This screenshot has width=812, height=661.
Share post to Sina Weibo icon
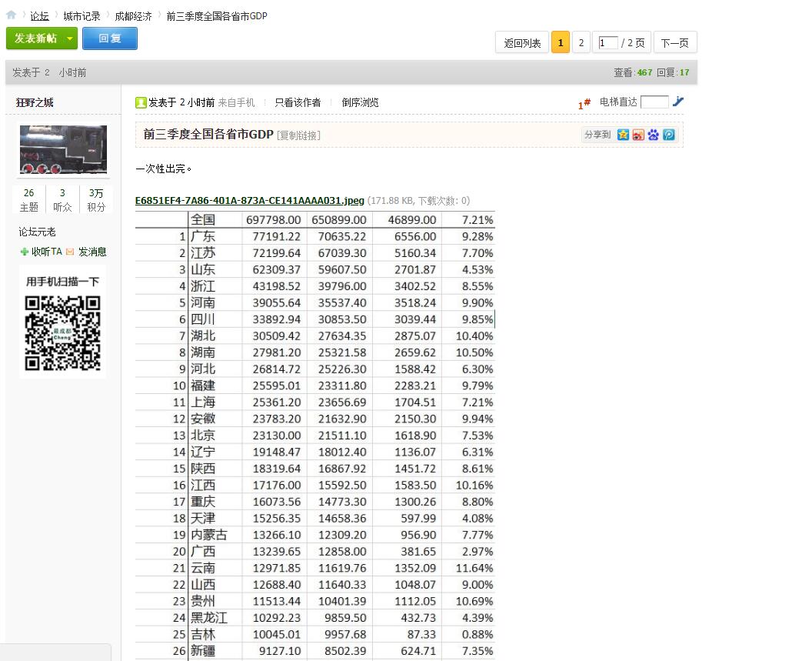pos(638,135)
